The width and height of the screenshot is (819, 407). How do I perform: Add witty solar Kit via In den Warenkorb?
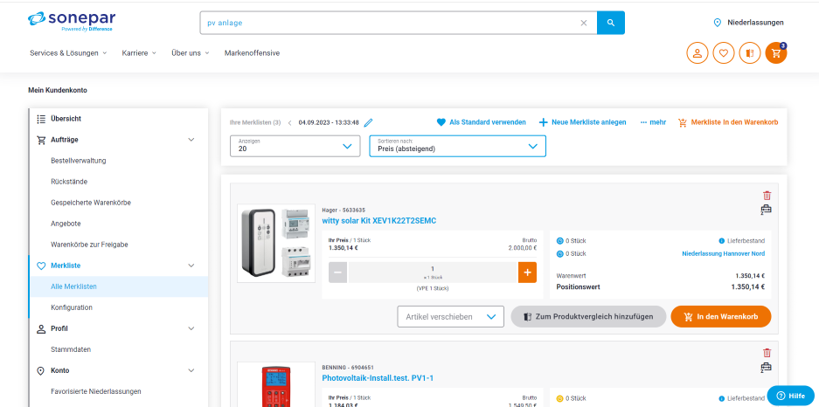[721, 317]
